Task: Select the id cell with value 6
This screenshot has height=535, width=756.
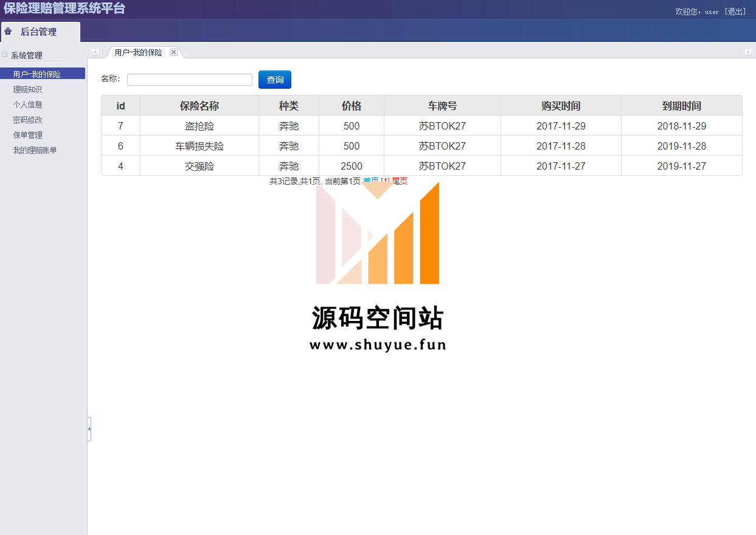Action: pyautogui.click(x=120, y=146)
